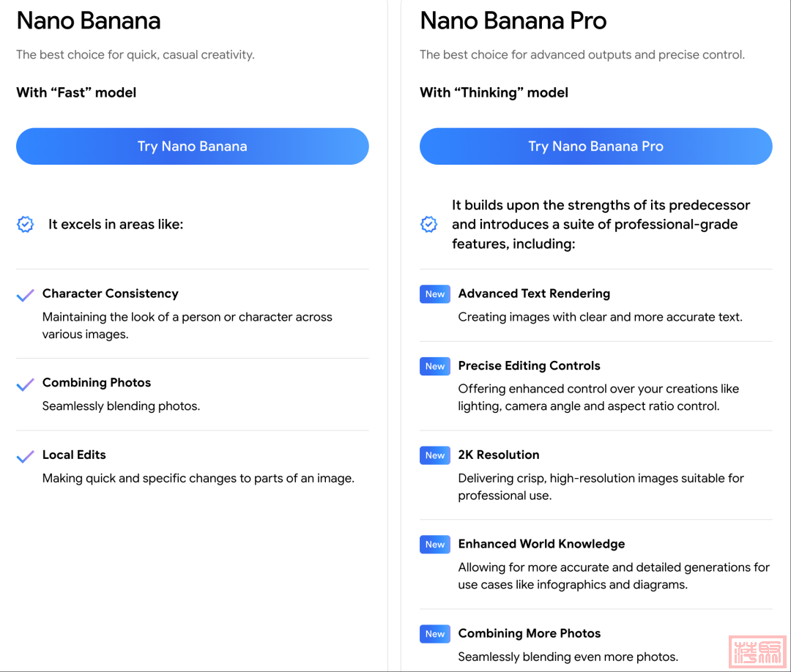Click the Enhanced World Knowledge feature title
791x672 pixels.
point(541,544)
